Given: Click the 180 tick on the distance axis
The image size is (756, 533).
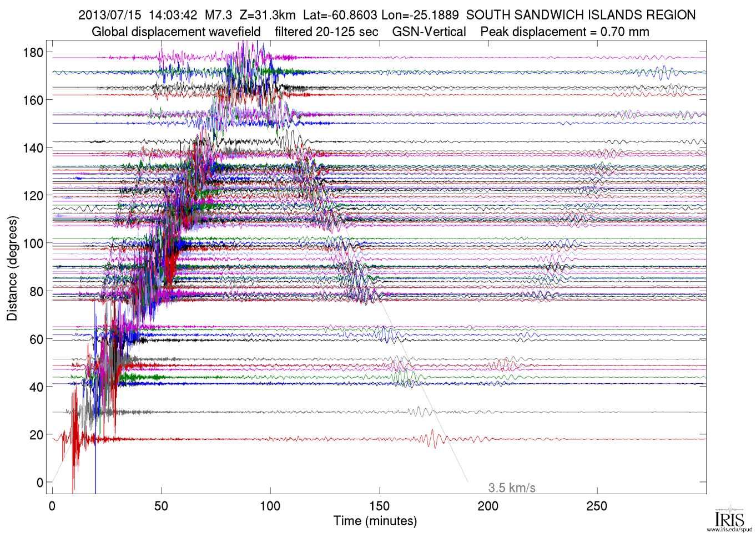Looking at the screenshot, I should coord(33,53).
